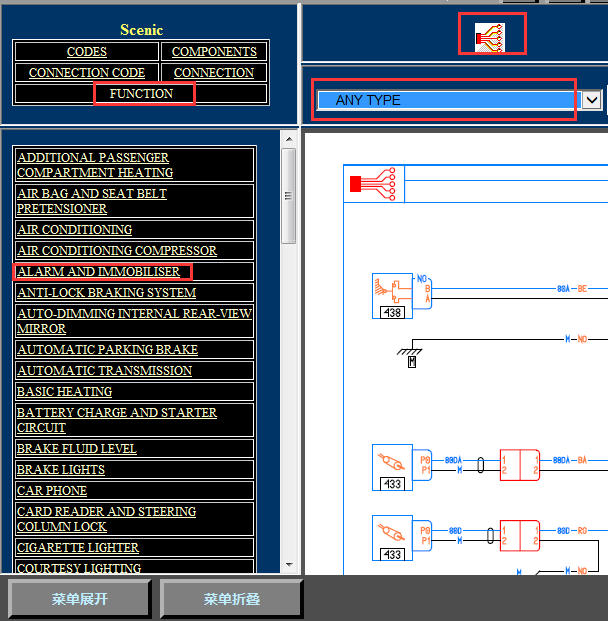Click function list scrollbar down arrow

(x=289, y=565)
